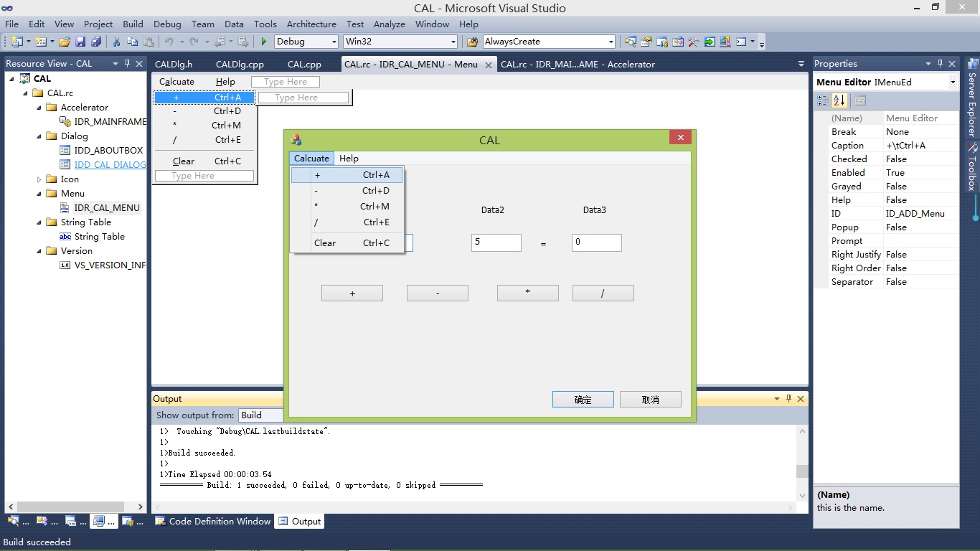
Task: Click the Redo arrow icon
Action: (x=194, y=42)
